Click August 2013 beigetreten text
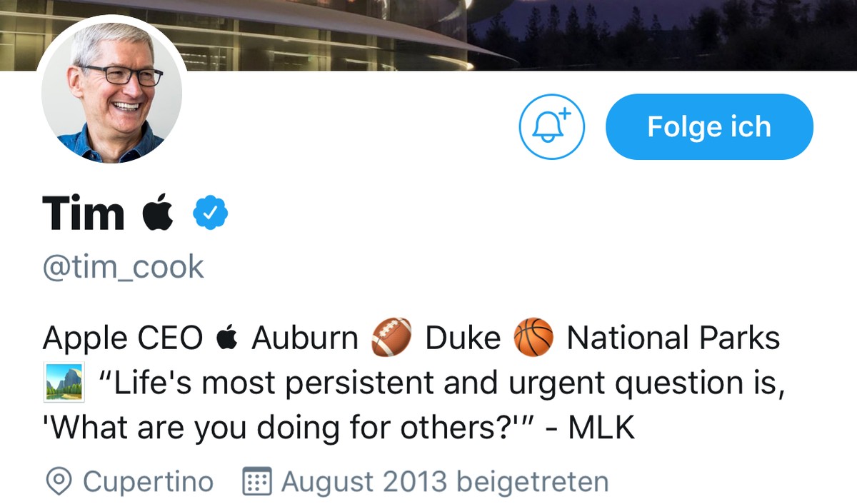This screenshot has width=857, height=504. pos(445,482)
